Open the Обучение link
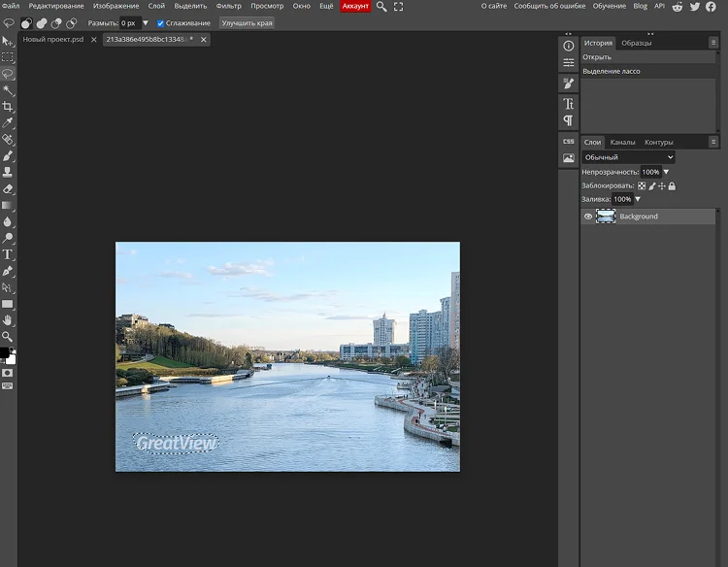 (x=610, y=6)
